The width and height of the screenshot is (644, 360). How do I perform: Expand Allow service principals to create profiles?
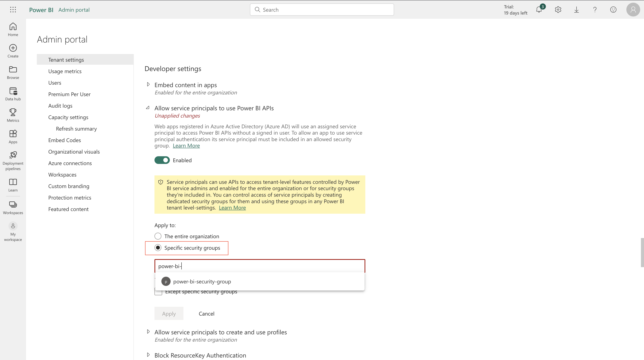pos(148,332)
